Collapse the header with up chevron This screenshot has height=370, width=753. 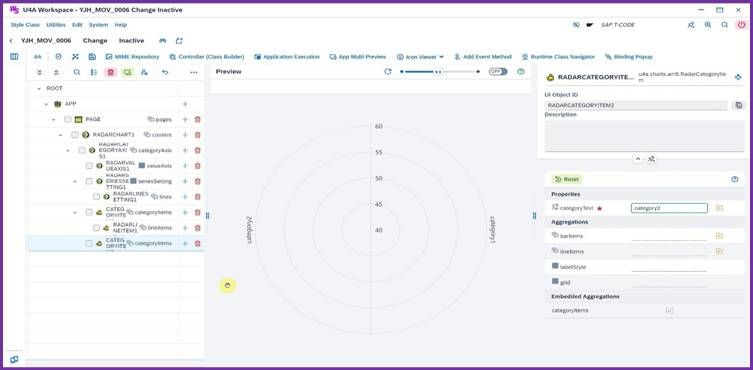point(638,159)
